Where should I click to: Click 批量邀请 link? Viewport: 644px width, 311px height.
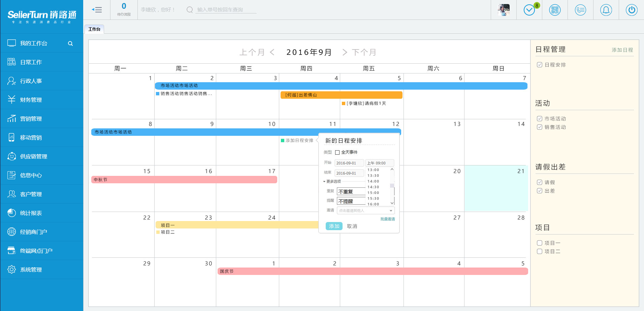point(388,219)
